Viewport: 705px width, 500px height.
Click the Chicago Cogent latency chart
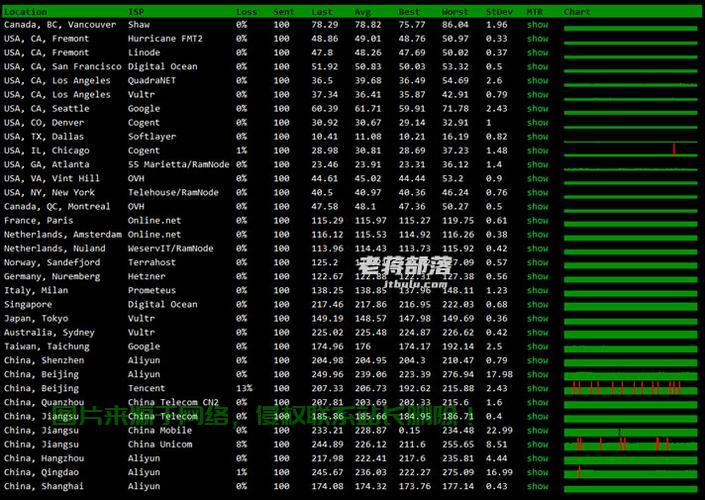click(630, 149)
